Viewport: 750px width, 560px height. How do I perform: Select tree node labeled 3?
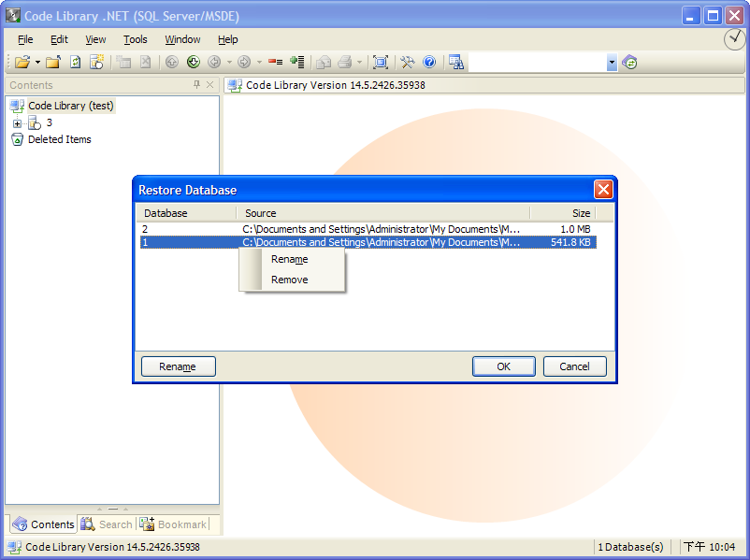coord(50,122)
